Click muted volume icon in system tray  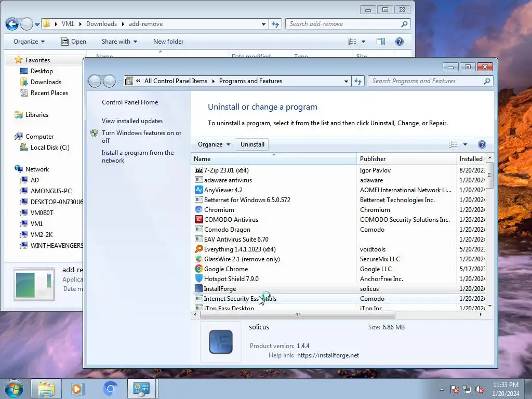click(x=480, y=389)
